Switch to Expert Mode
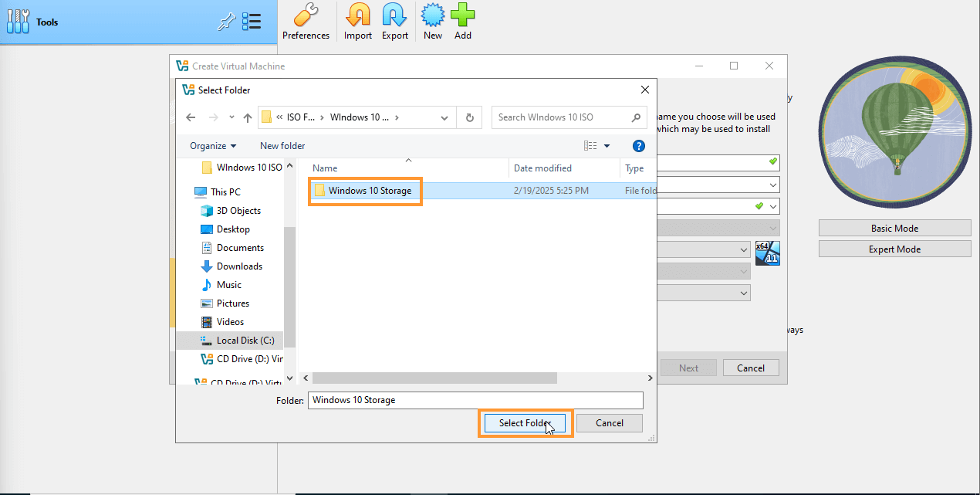The width and height of the screenshot is (980, 495). (x=894, y=249)
